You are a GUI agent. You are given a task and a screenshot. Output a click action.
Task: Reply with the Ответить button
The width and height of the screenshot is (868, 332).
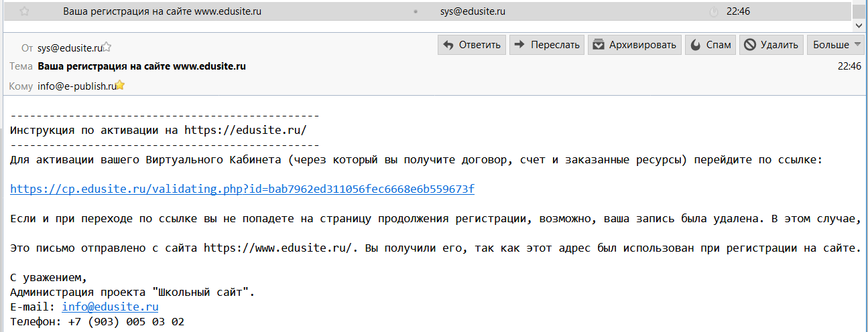(472, 45)
